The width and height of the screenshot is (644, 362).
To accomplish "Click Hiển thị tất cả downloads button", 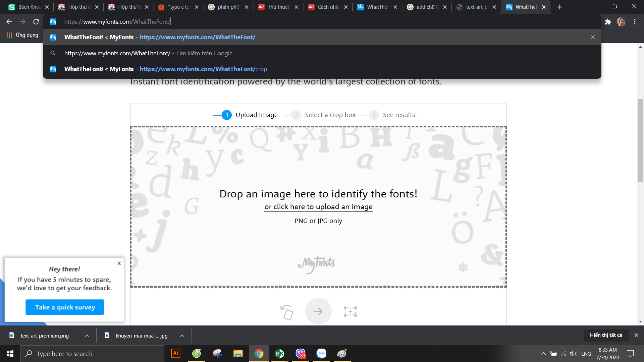I will pos(606,335).
